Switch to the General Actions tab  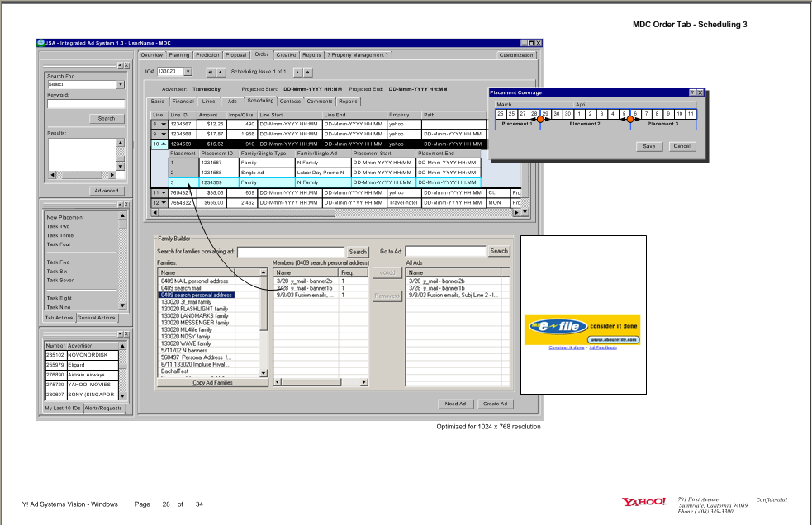pyautogui.click(x=97, y=318)
